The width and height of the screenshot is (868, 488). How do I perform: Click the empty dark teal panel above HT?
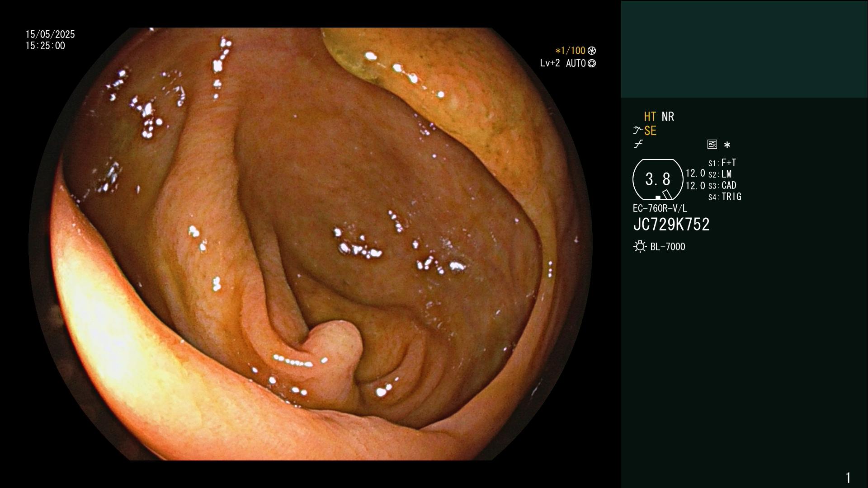[x=744, y=49]
